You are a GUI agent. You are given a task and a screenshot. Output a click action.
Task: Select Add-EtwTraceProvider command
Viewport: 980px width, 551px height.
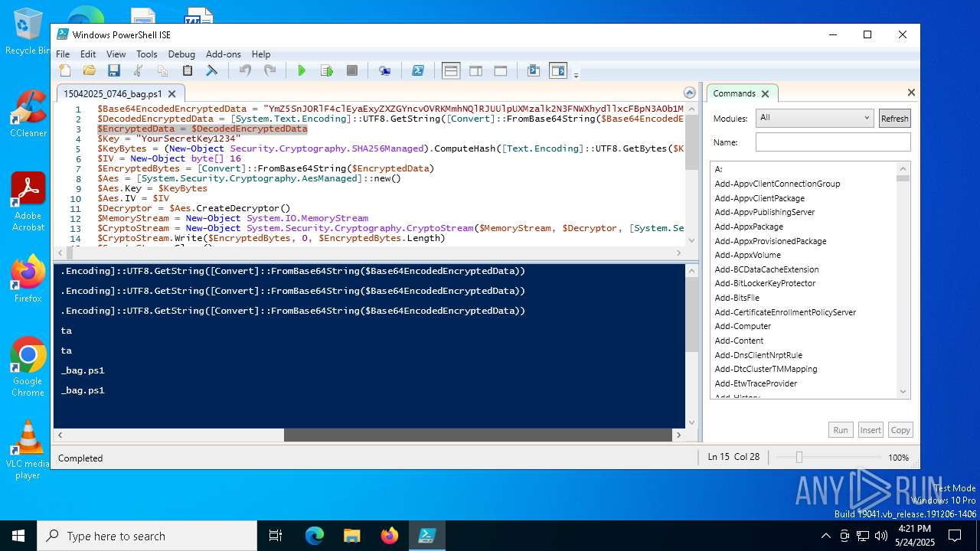756,383
